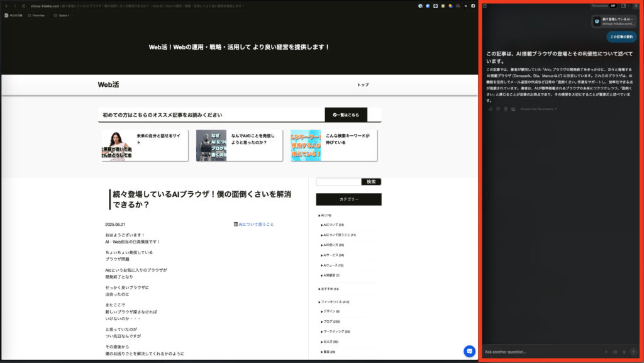Viewport: 644px width, 363px height.
Task: Send the question with the up arrow button
Action: (633, 352)
